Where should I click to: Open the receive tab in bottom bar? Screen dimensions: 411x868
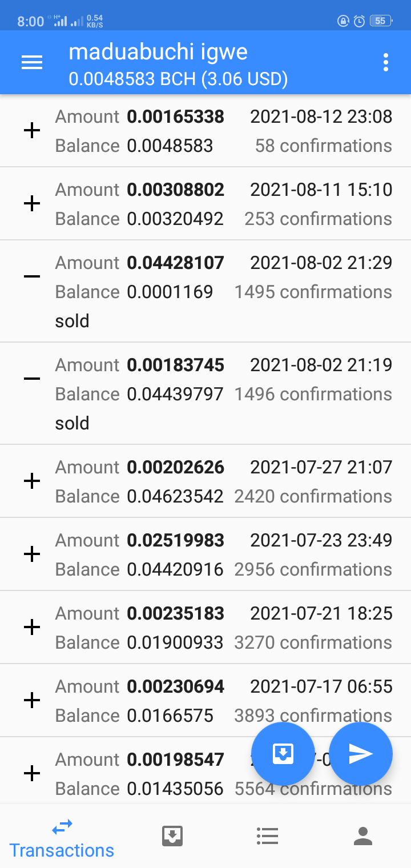[x=172, y=836]
